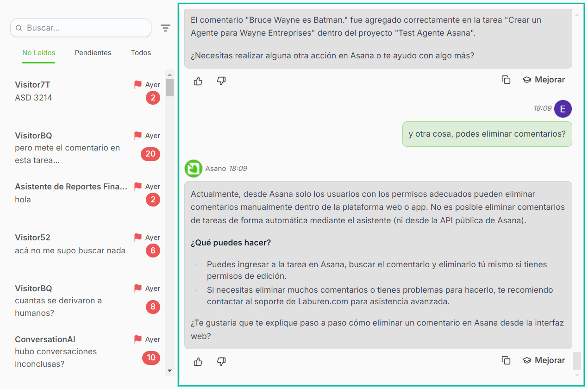Click the conversation list scroll down arrow
This screenshot has width=588, height=389.
pyautogui.click(x=169, y=370)
